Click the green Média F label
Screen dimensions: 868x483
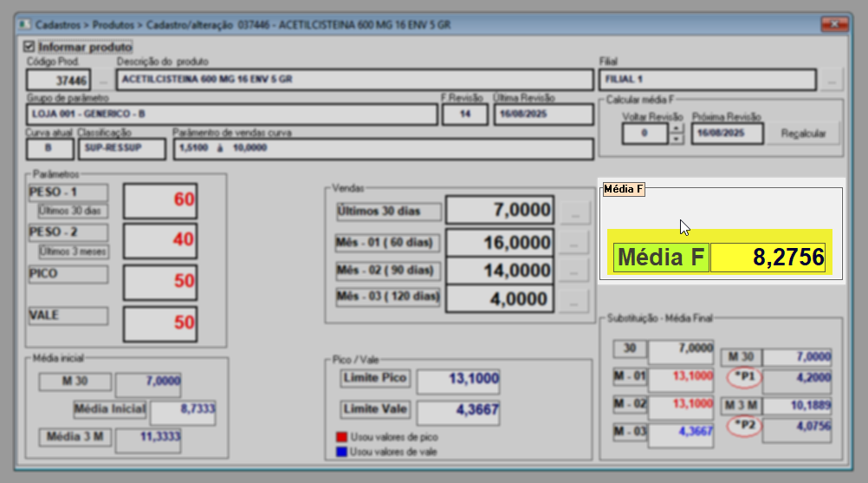click(661, 258)
